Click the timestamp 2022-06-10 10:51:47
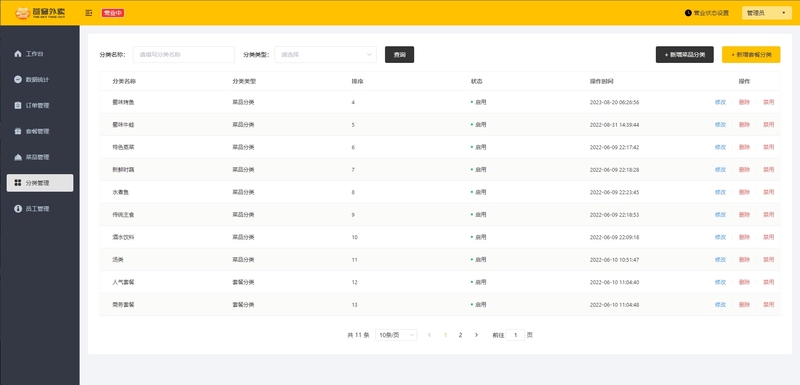 614,260
